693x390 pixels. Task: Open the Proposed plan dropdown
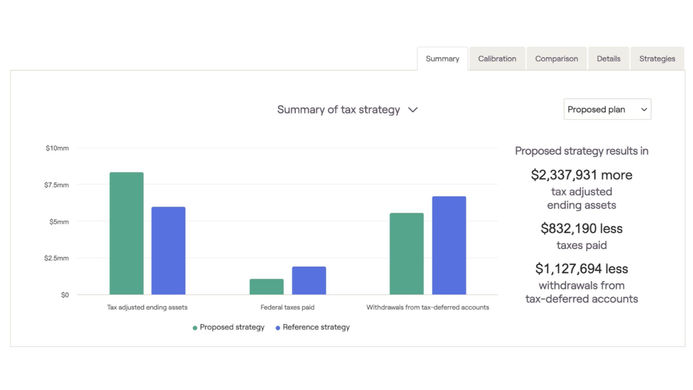point(607,109)
